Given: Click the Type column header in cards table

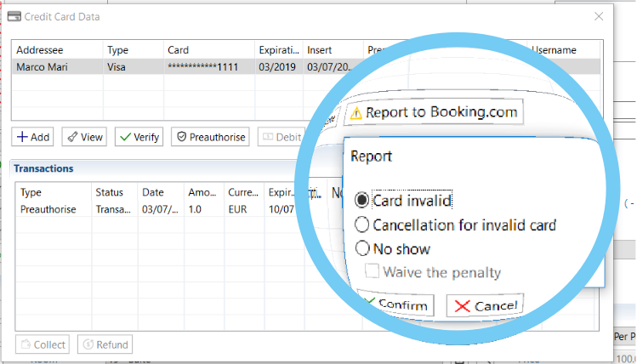Looking at the screenshot, I should pyautogui.click(x=134, y=50).
